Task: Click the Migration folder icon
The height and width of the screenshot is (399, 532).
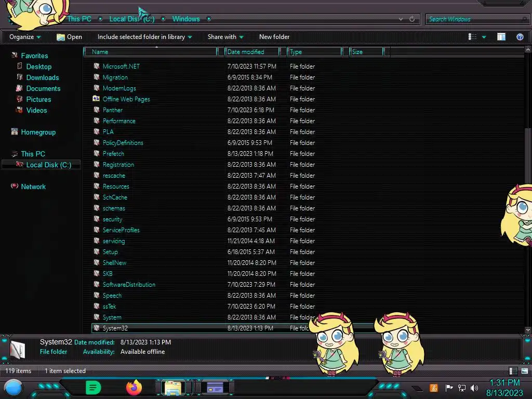Action: [x=96, y=77]
